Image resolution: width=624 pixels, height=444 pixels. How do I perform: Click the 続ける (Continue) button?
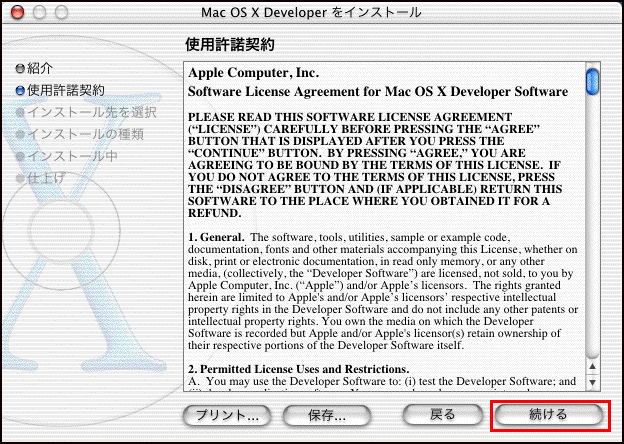(x=548, y=415)
